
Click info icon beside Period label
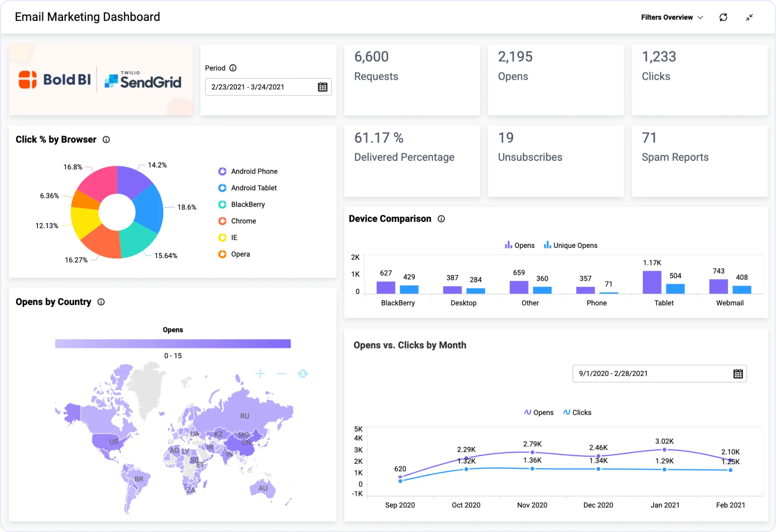coord(233,68)
